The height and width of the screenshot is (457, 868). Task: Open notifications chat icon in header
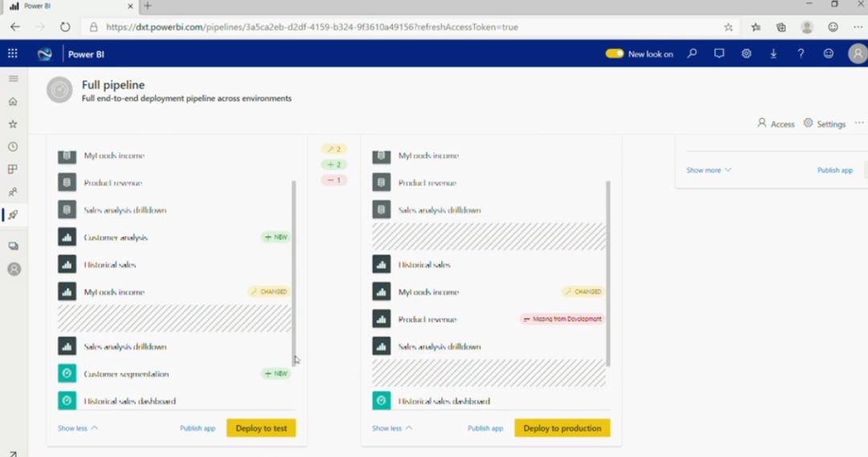719,54
